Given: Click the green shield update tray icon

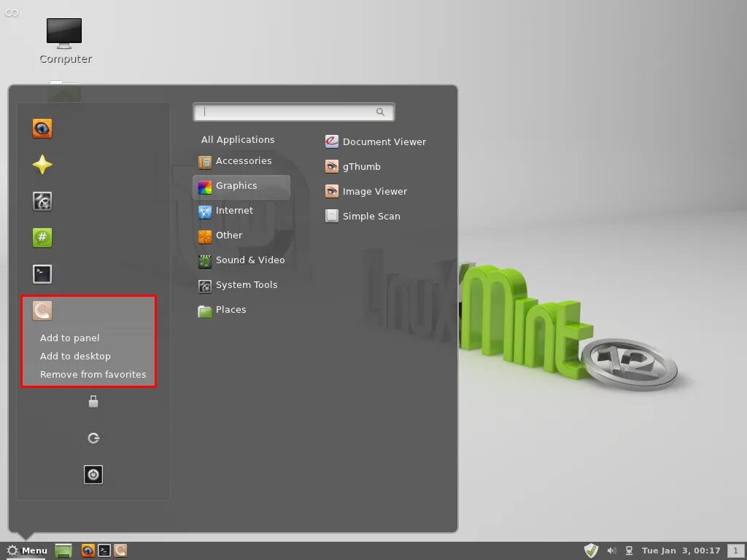Looking at the screenshot, I should pyautogui.click(x=591, y=551).
